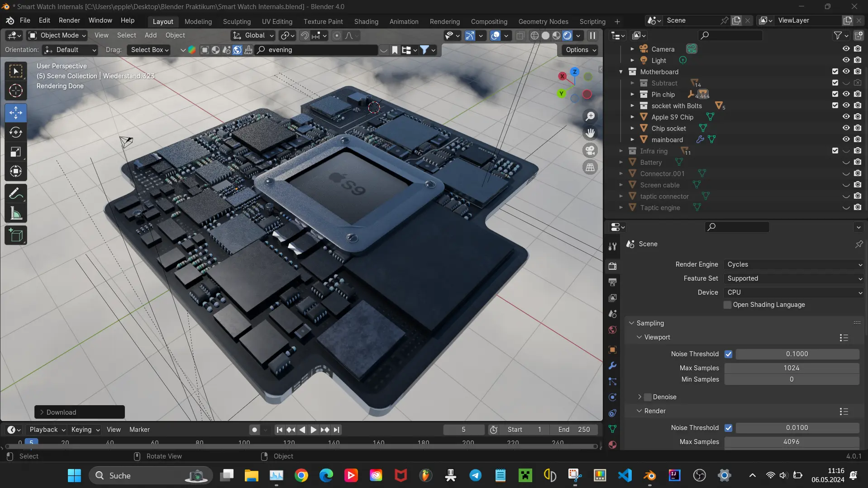
Task: Switch to the Modeling workspace tab
Action: pyautogui.click(x=198, y=21)
